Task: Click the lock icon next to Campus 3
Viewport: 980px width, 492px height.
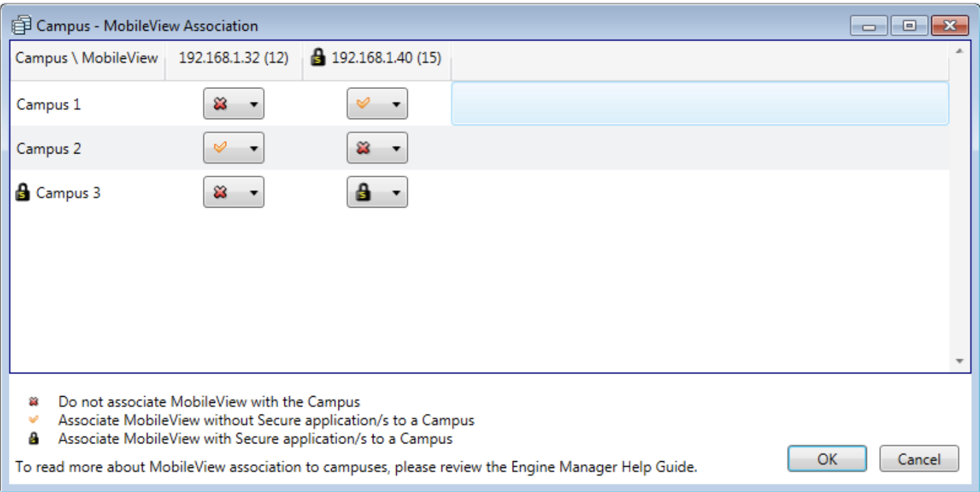Action: pos(23,193)
